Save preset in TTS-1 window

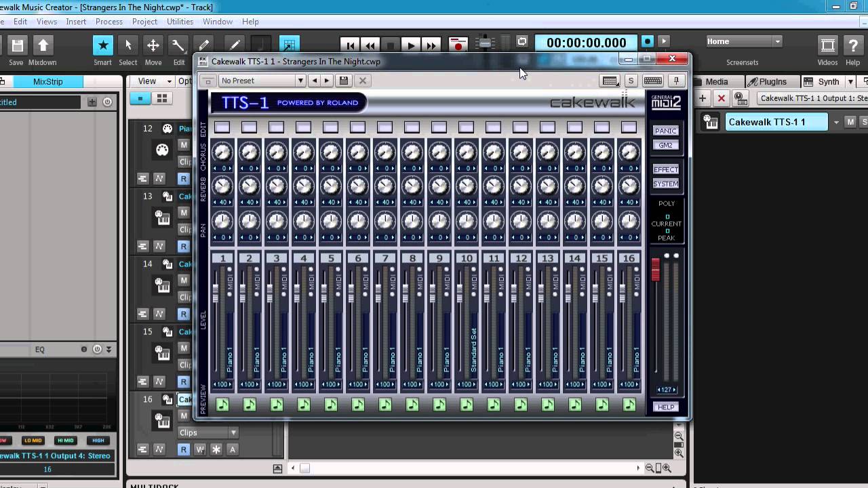pyautogui.click(x=344, y=81)
